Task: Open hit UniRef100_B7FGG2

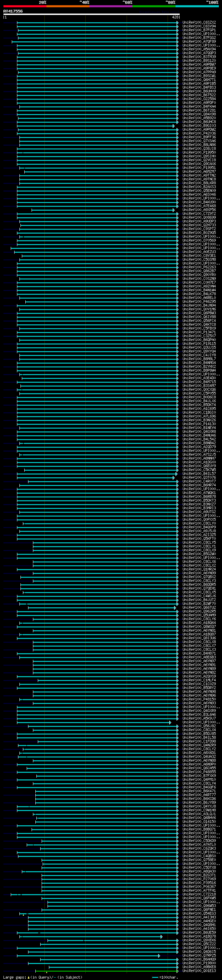Action: coord(199,38)
